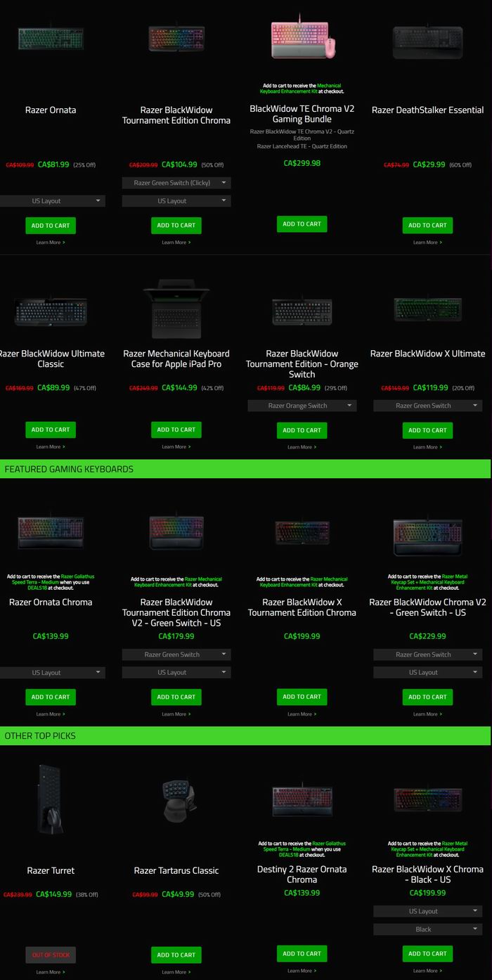Add BlackWidow TE Chroma V2 Gaming Bundle to cart
The height and width of the screenshot is (980, 492).
[302, 224]
